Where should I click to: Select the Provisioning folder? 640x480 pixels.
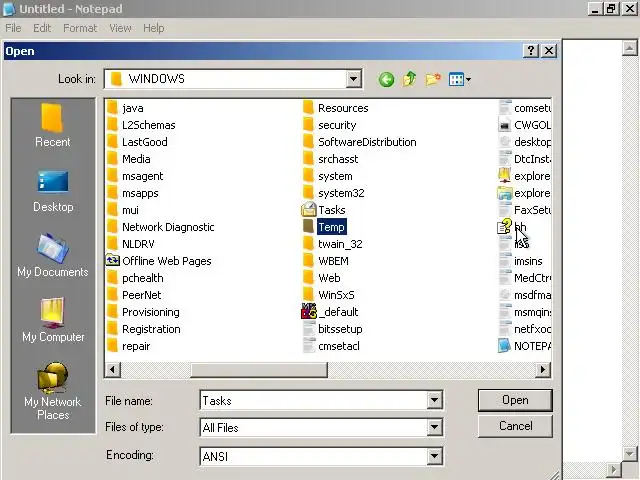pyautogui.click(x=143, y=312)
